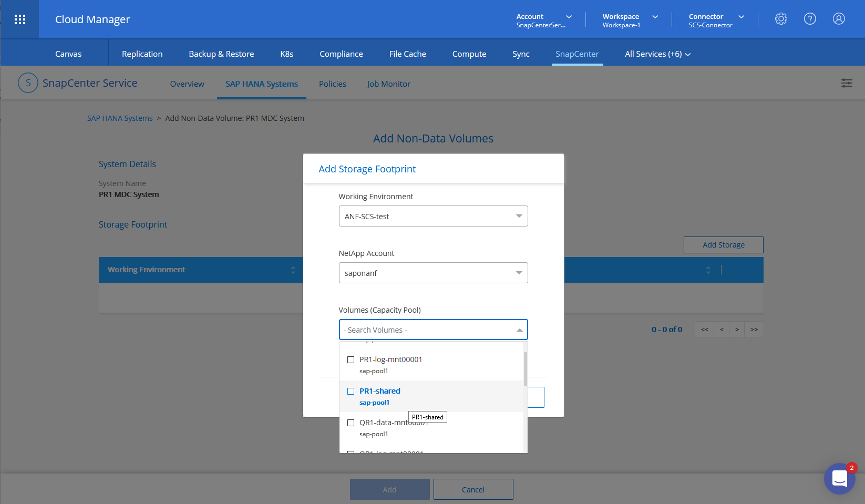Select the PR1-shared volume checkbox
This screenshot has height=504, width=865.
[351, 392]
